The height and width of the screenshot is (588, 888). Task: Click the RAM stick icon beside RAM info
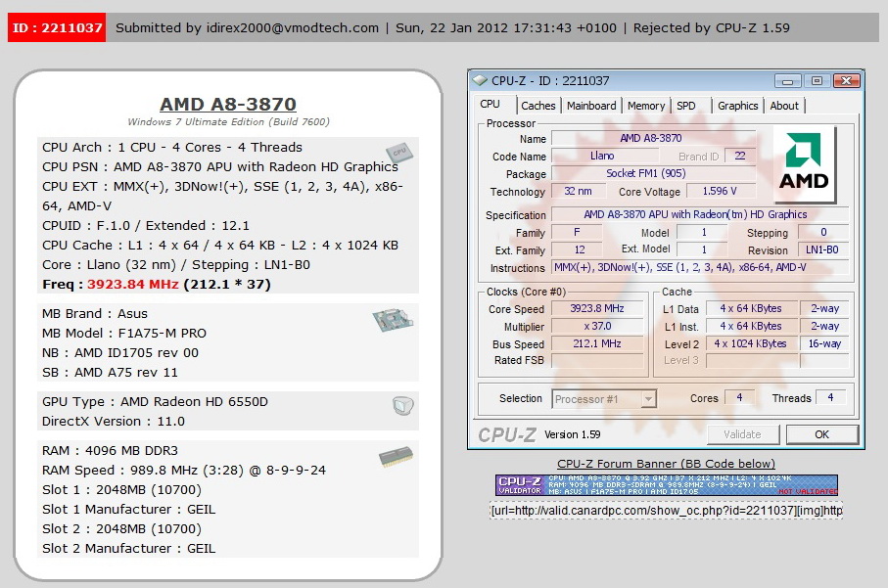pos(396,457)
